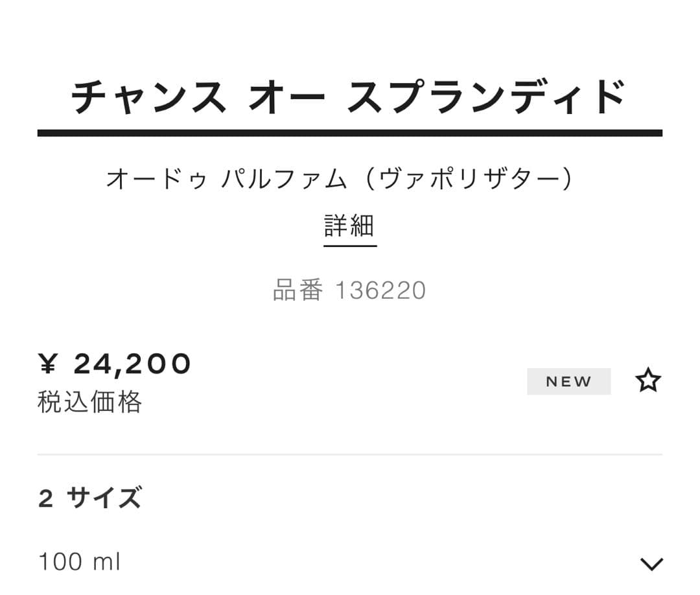
Task: Click the ¥24,200 price text
Action: (x=115, y=364)
